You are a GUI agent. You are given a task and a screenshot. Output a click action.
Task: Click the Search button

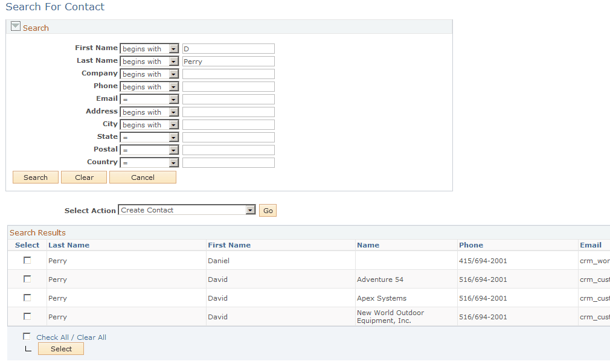click(35, 177)
